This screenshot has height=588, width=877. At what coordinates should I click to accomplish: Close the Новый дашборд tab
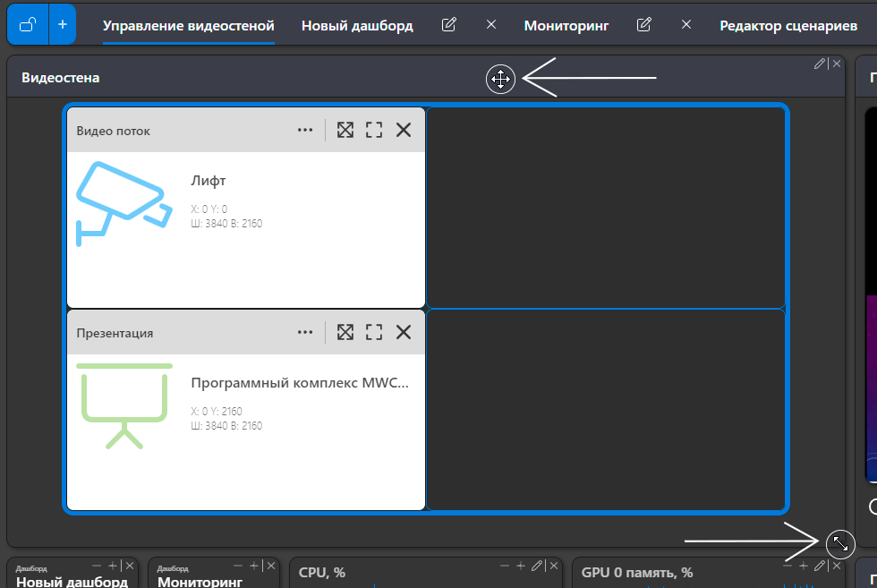click(491, 25)
